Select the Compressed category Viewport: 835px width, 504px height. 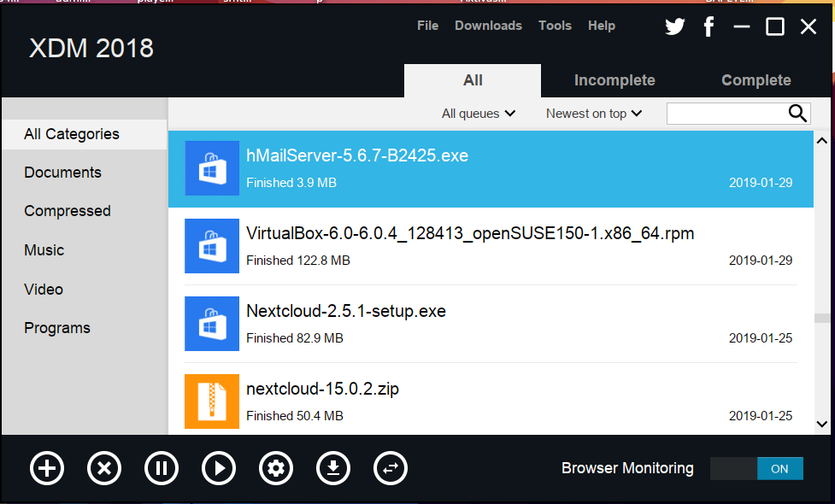tap(68, 211)
